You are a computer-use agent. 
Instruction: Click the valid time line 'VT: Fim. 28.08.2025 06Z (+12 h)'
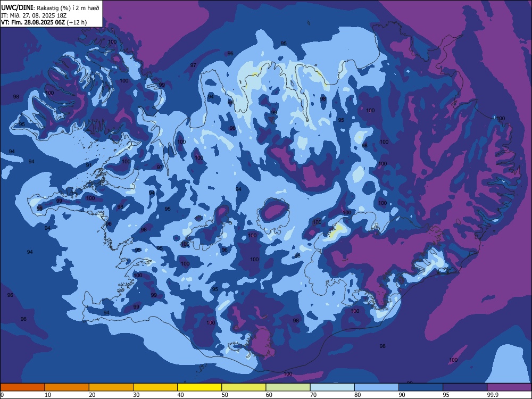point(44,22)
